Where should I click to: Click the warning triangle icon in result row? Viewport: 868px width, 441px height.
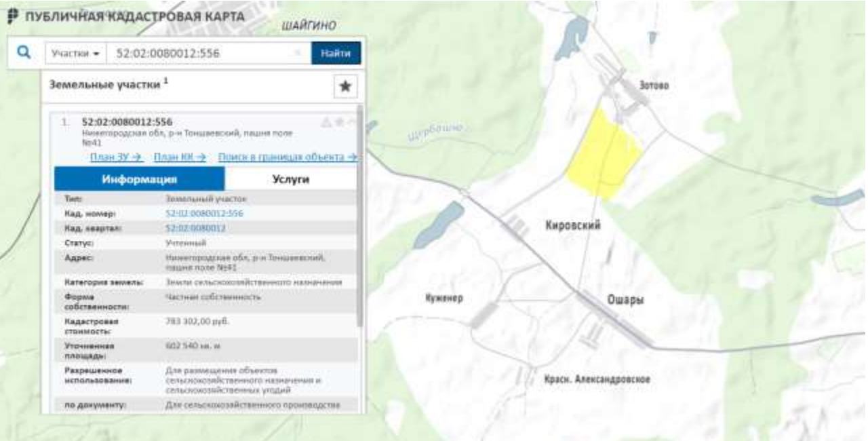pyautogui.click(x=325, y=122)
